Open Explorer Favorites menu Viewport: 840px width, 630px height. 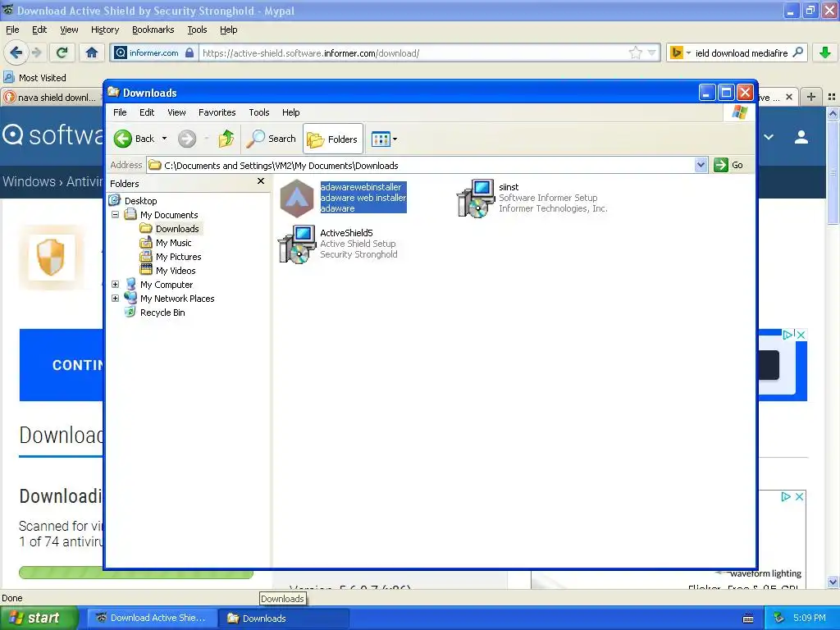[x=217, y=112]
